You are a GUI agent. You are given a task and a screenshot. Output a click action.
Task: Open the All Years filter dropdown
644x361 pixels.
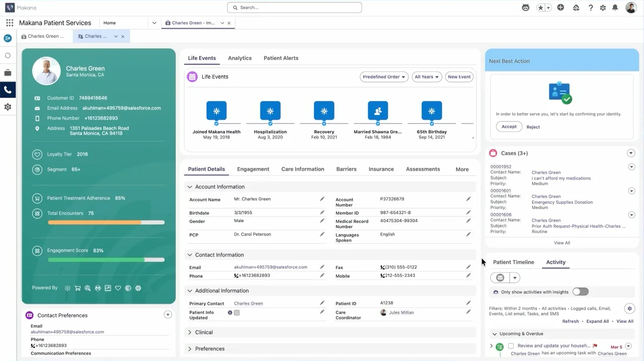tap(426, 77)
